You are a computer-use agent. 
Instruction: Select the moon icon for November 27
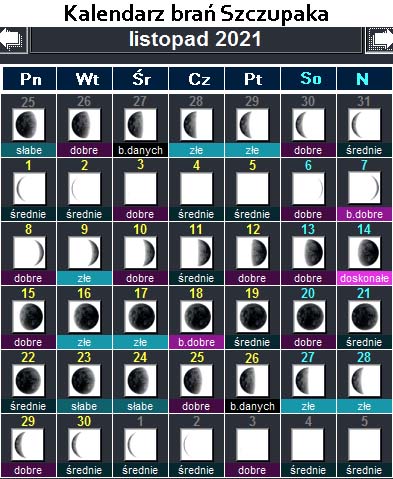coord(308,380)
